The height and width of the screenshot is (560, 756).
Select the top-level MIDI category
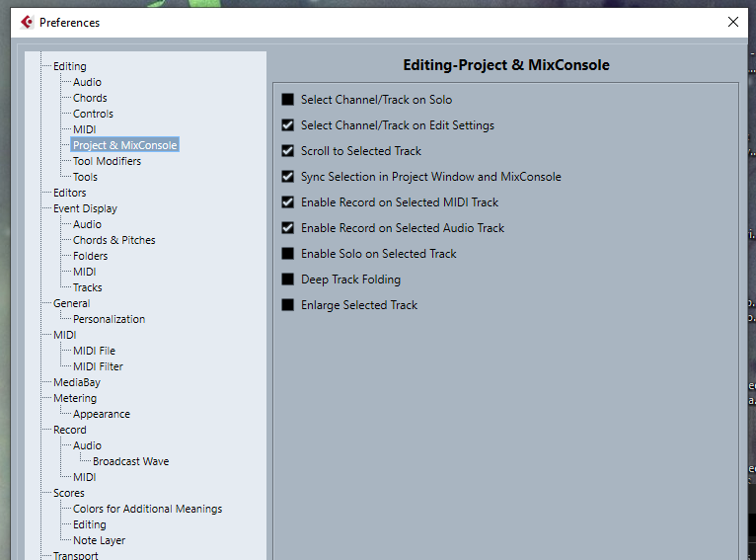point(64,335)
